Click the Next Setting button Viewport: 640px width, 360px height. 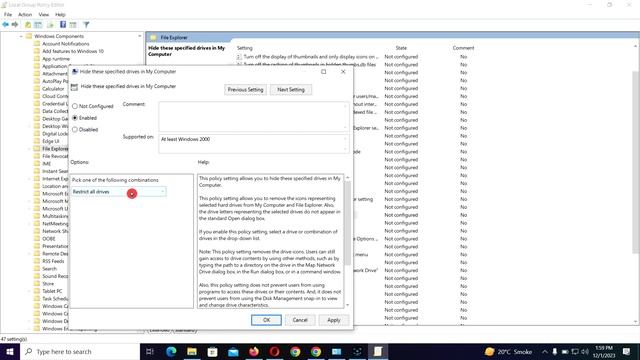tap(291, 89)
